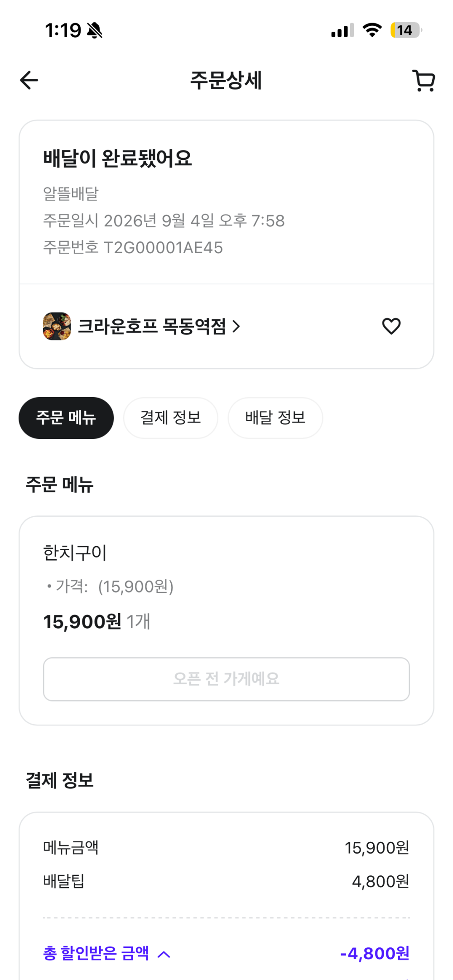Open the shopping cart icon
The image size is (453, 980).
(x=424, y=81)
